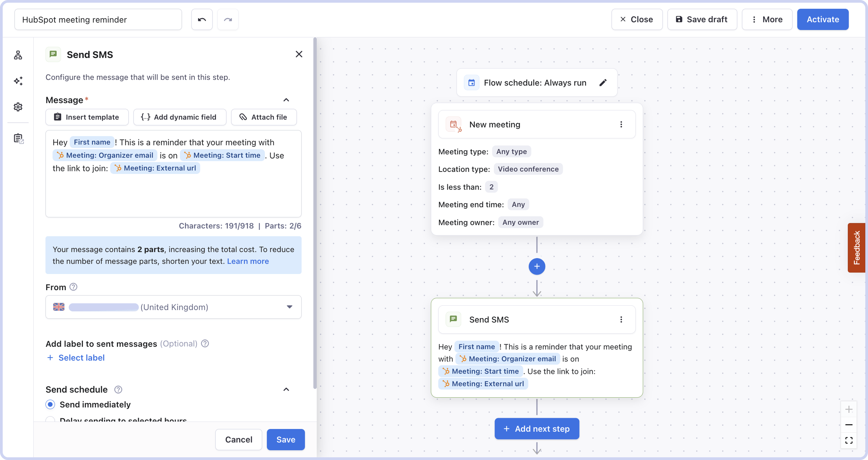Click the New meeting trigger calendar icon
The width and height of the screenshot is (868, 460).
tap(454, 124)
